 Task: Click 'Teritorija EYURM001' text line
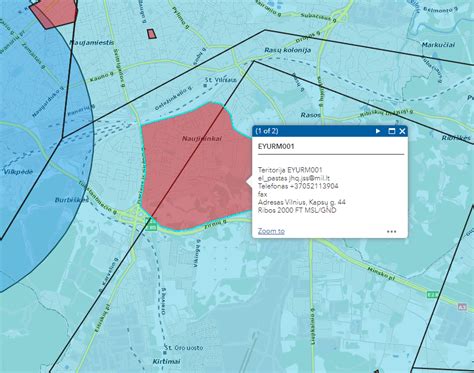pyautogui.click(x=290, y=170)
